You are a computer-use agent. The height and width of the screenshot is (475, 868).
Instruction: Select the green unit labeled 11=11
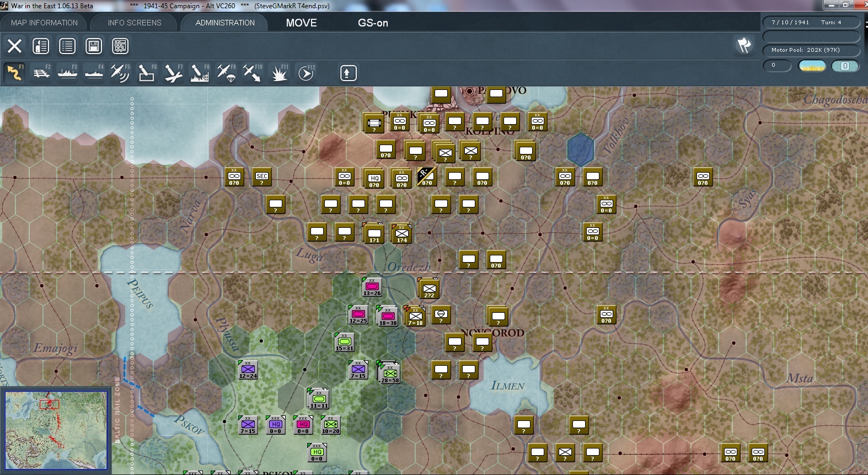[x=318, y=398]
